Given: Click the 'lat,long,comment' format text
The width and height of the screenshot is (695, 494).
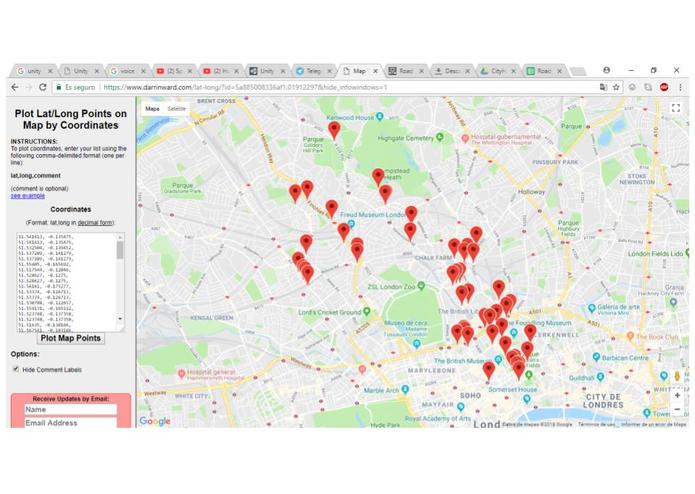Looking at the screenshot, I should (35, 175).
